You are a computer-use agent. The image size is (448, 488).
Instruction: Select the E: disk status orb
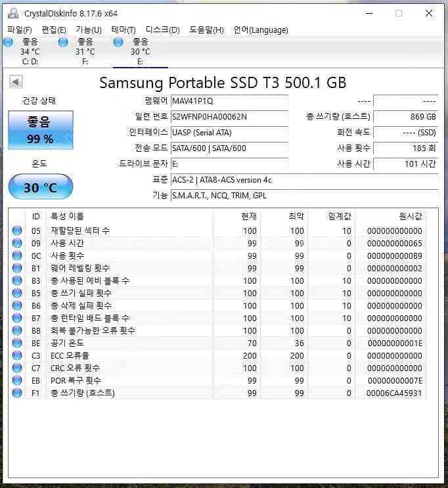pyautogui.click(x=118, y=42)
